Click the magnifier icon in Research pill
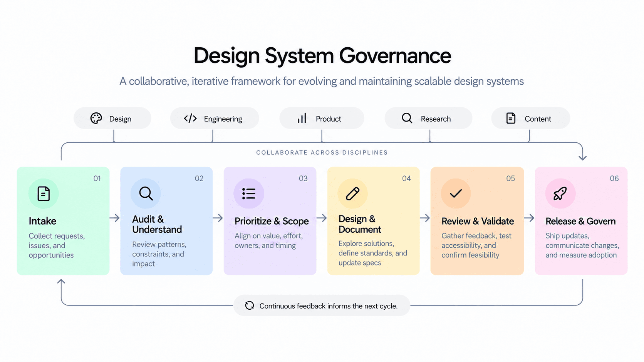Screen dimensions: 644x362 click(x=407, y=118)
